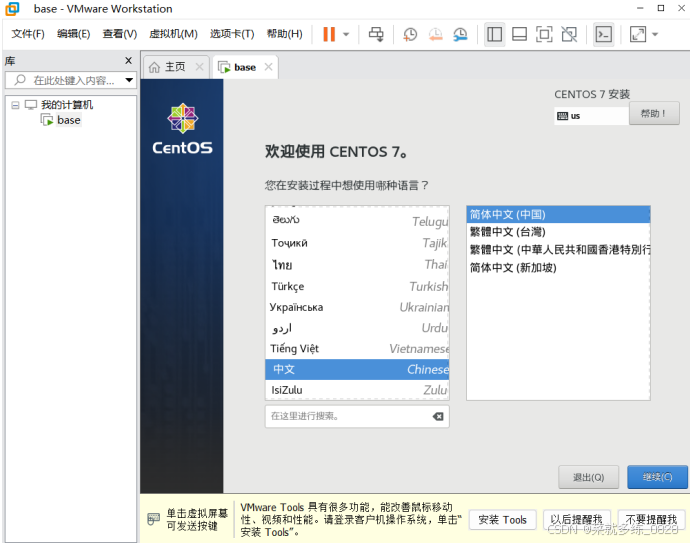Screen dimensions: 690x543
Task: Collapse the 我的计算机 tree node
Action: tap(15, 105)
